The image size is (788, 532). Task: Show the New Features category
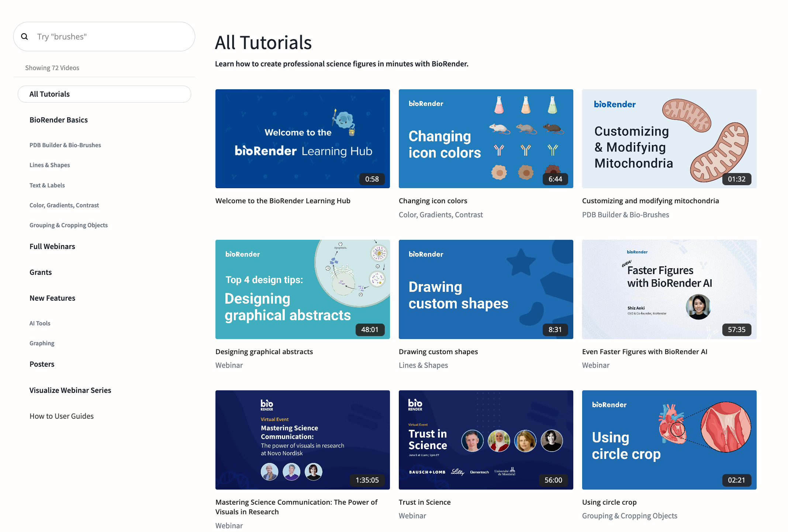pyautogui.click(x=52, y=298)
